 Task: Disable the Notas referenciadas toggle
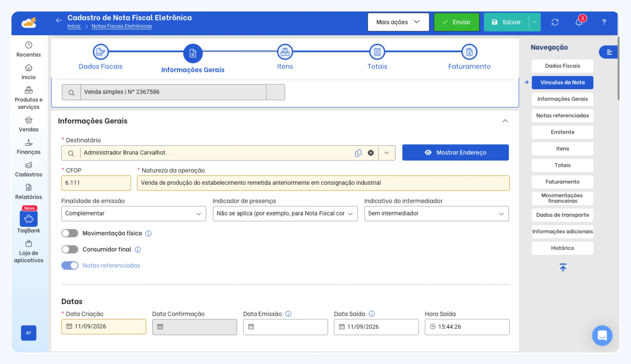[x=70, y=266]
